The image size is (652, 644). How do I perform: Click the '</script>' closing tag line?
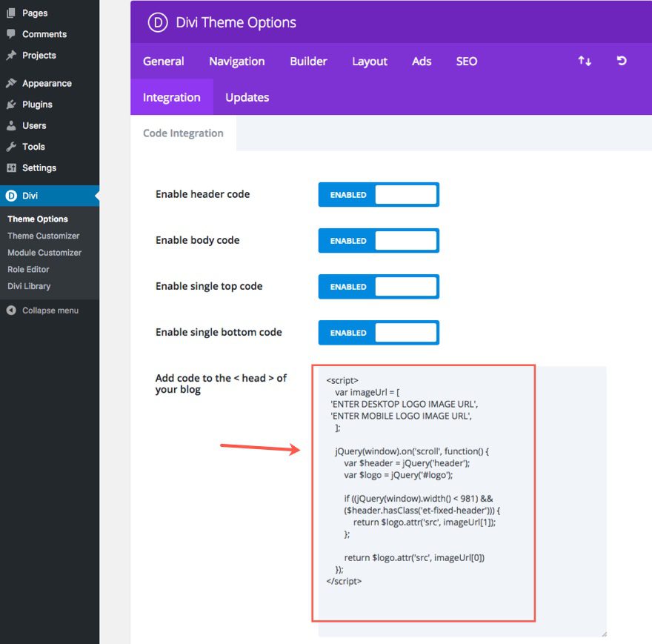pos(344,581)
